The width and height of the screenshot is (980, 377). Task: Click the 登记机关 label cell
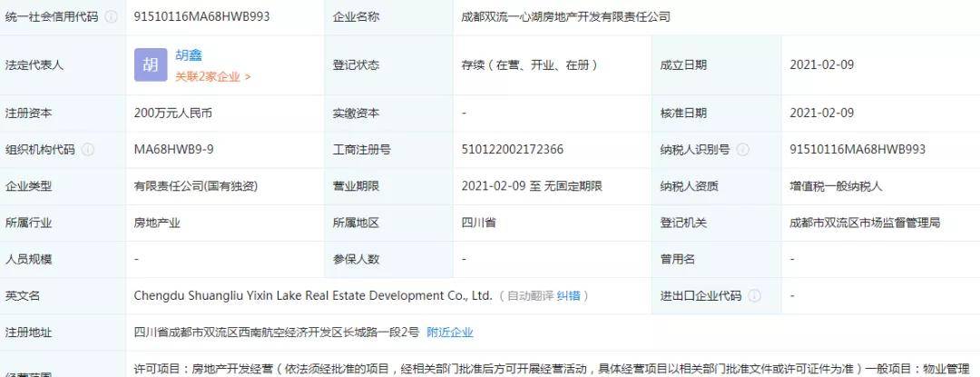(716, 223)
